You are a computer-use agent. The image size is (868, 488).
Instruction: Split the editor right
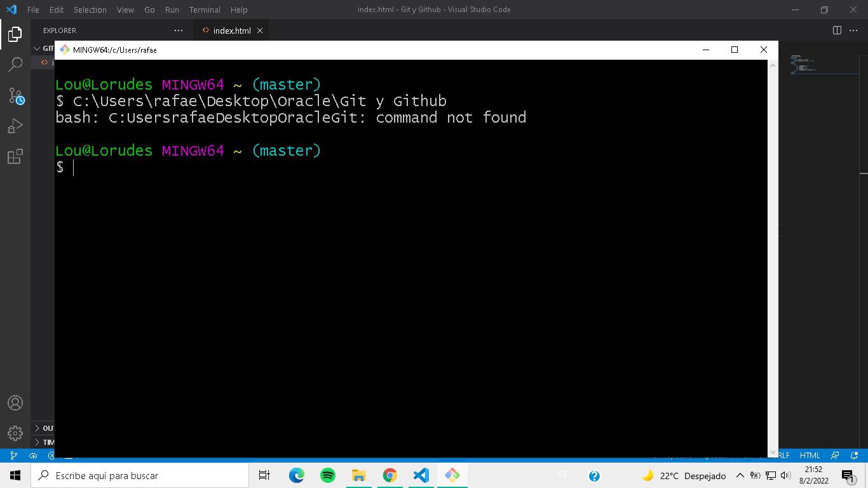pyautogui.click(x=837, y=30)
